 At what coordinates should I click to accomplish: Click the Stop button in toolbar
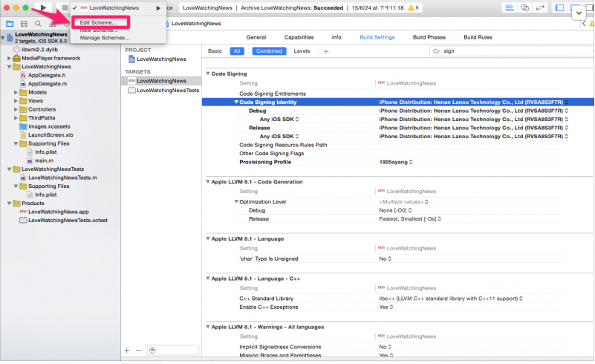tap(65, 7)
